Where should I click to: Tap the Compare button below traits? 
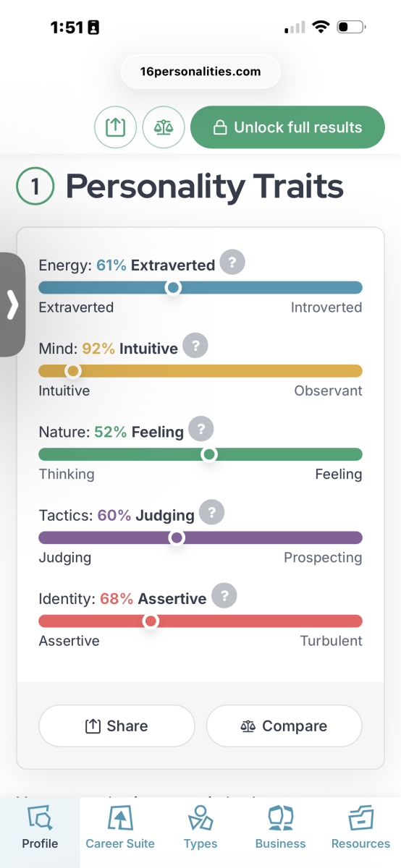pos(284,726)
